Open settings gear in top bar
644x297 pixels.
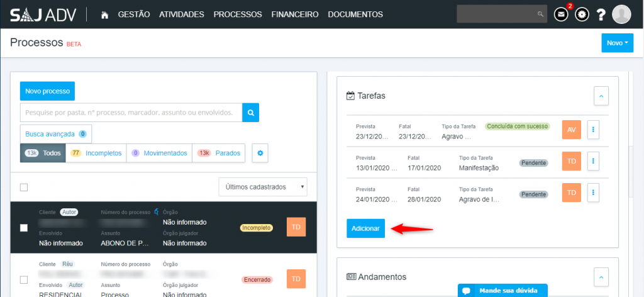[582, 14]
